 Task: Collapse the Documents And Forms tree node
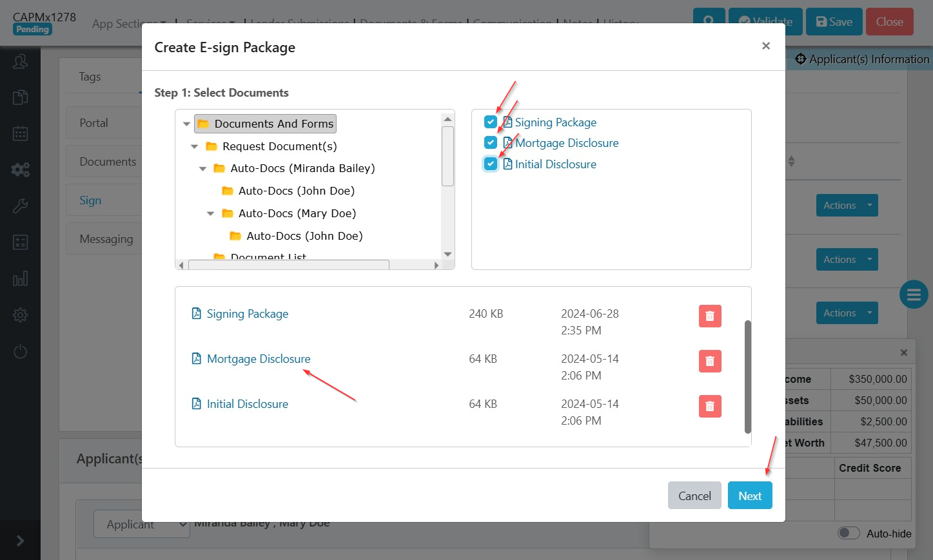click(186, 124)
